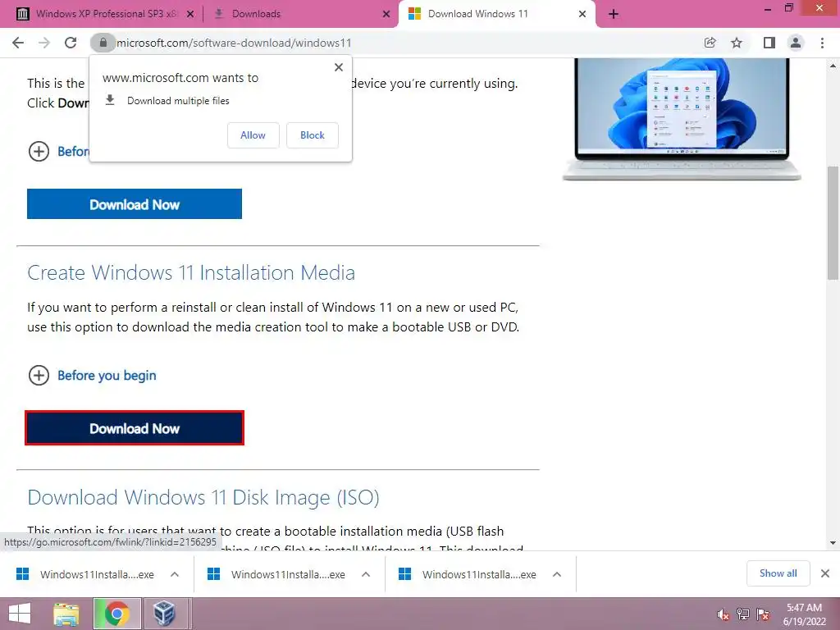840x630 pixels.
Task: Click the scrollbar down arrow
Action: pos(833,543)
